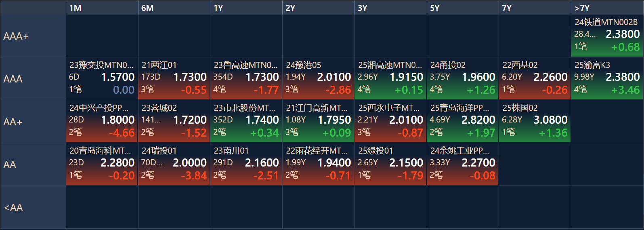Click the 24余姚工业PP bond cell
The height and width of the screenshot is (230, 644).
(462, 165)
